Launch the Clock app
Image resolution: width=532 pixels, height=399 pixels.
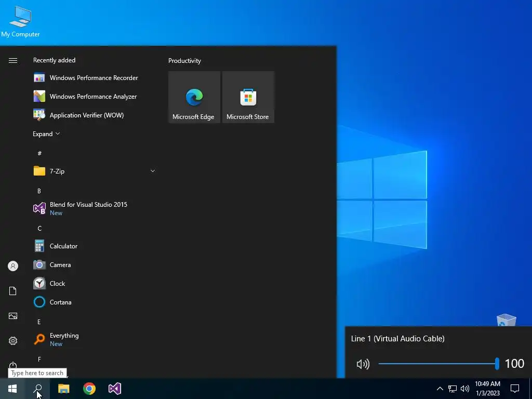[x=95, y=283]
